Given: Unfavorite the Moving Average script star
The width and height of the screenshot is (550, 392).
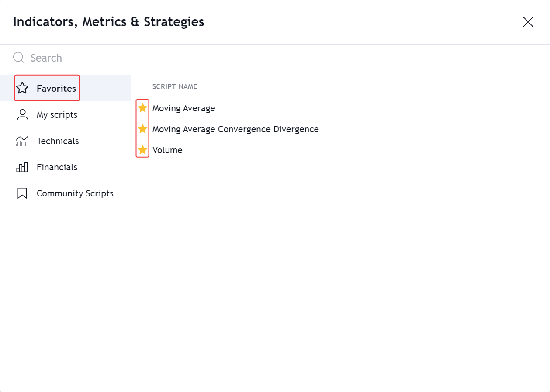Looking at the screenshot, I should click(x=142, y=108).
